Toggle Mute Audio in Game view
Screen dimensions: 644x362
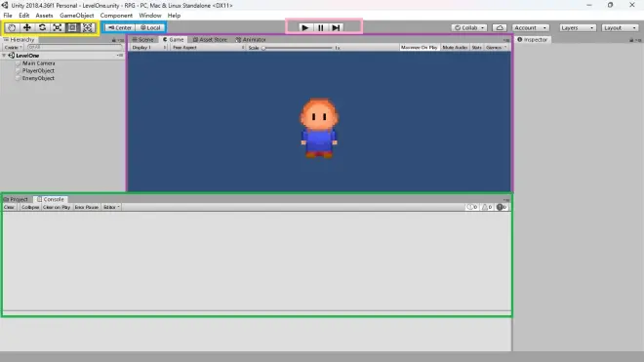[x=455, y=48]
